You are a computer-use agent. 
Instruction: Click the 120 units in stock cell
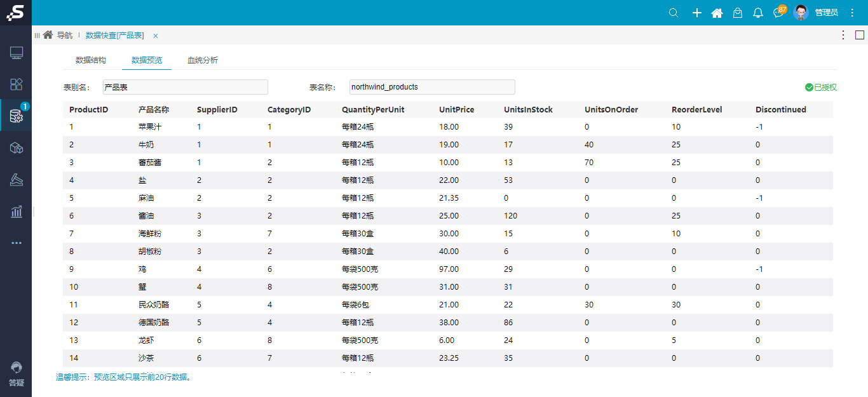tap(511, 216)
